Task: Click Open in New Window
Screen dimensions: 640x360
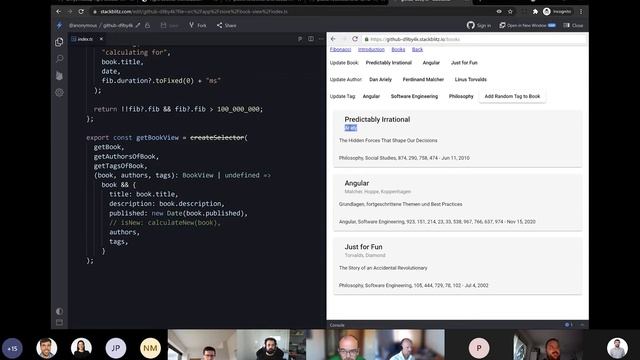Action: click(x=527, y=25)
